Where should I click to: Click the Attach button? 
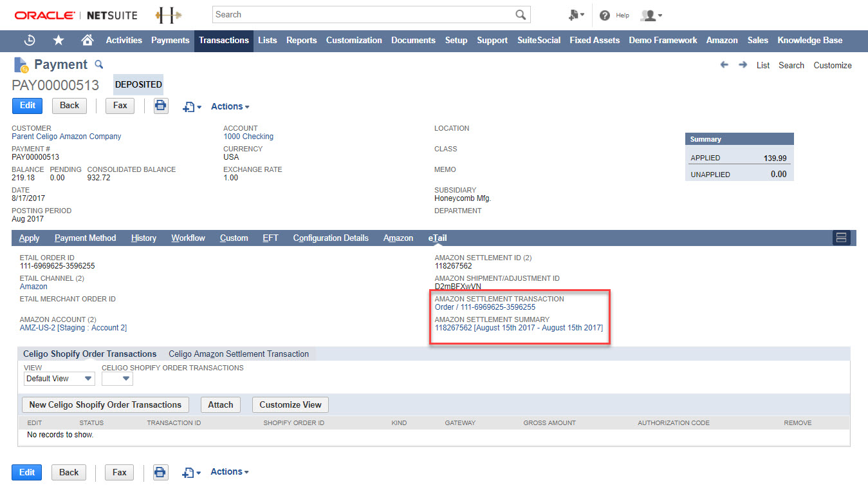tap(221, 404)
